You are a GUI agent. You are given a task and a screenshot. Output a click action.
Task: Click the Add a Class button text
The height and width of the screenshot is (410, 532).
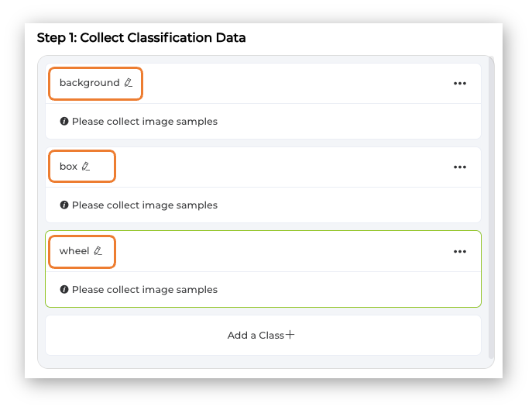pos(256,336)
